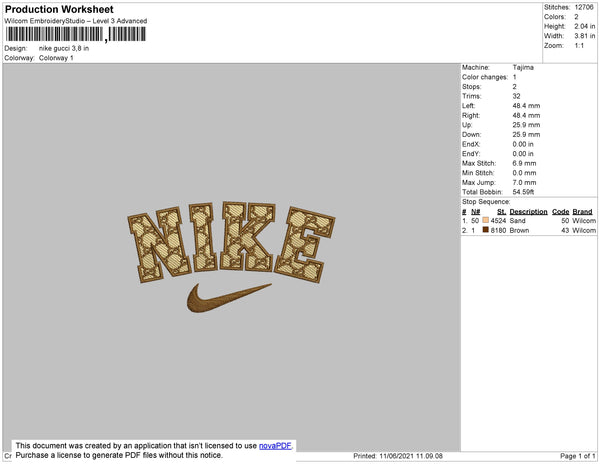Select the Height value 2.04 in
This screenshot has height=464, width=600.
(x=585, y=26)
